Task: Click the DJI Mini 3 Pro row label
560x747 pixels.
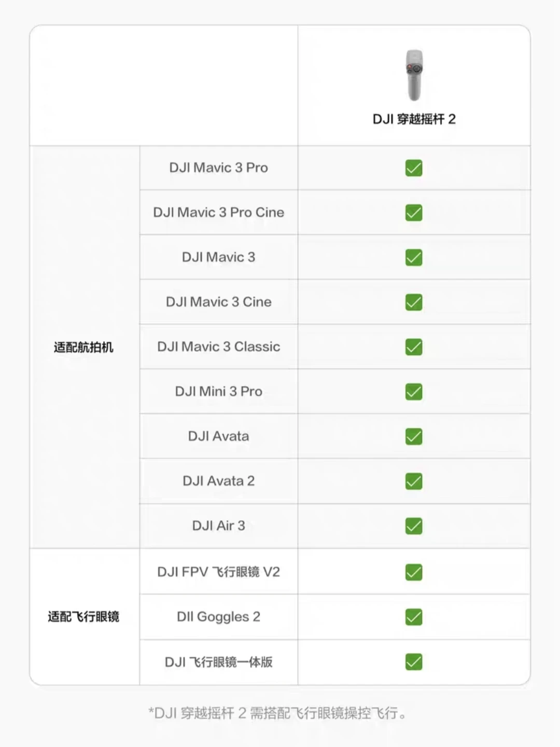Action: click(218, 391)
